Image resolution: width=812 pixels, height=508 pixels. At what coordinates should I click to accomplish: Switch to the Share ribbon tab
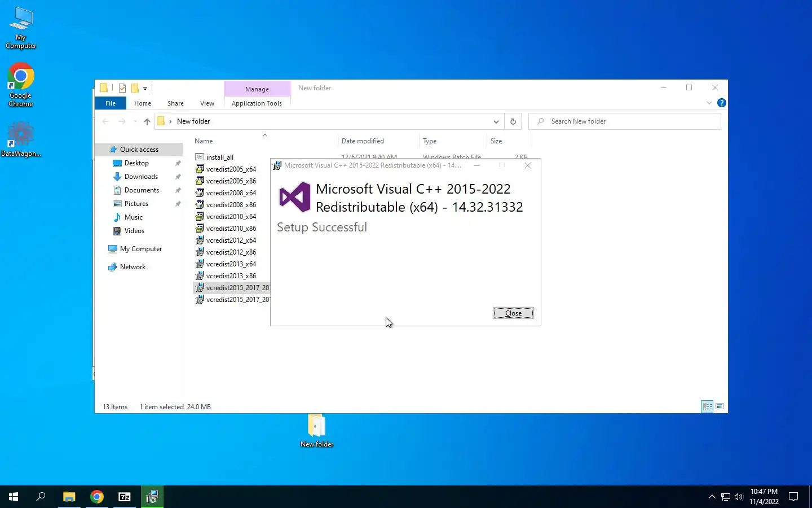(x=175, y=103)
